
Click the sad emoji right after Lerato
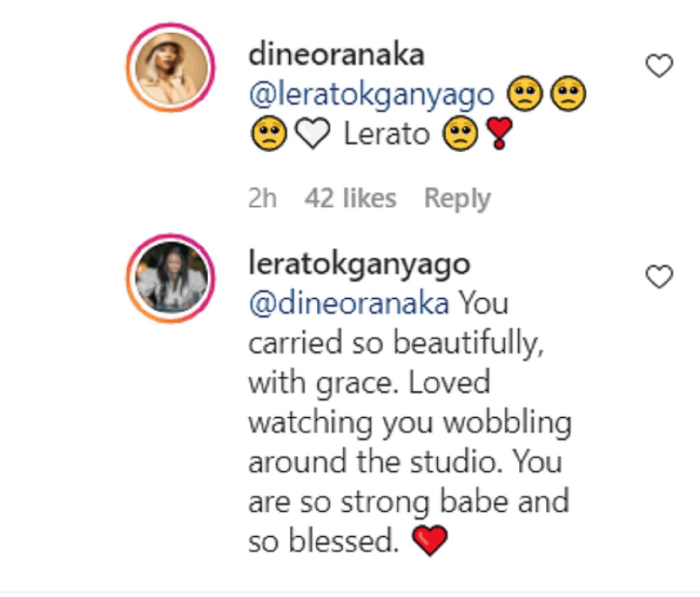pyautogui.click(x=460, y=133)
